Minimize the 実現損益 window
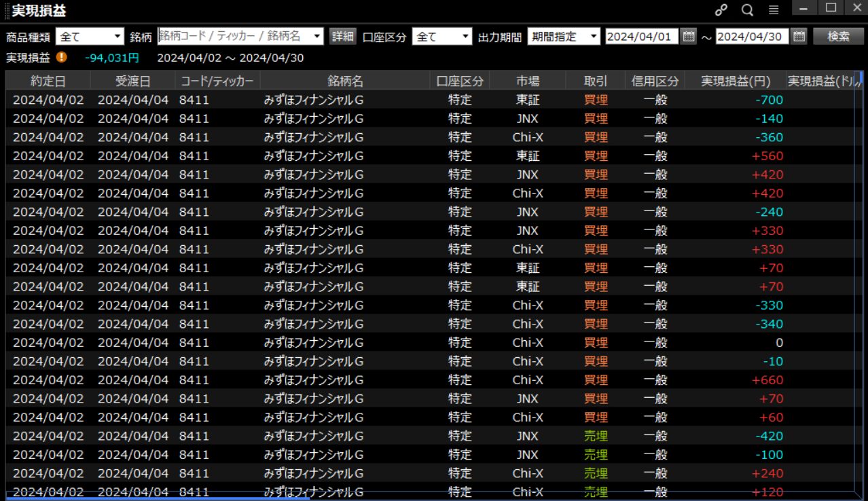Viewport: 868px width, 501px height. pyautogui.click(x=804, y=7)
